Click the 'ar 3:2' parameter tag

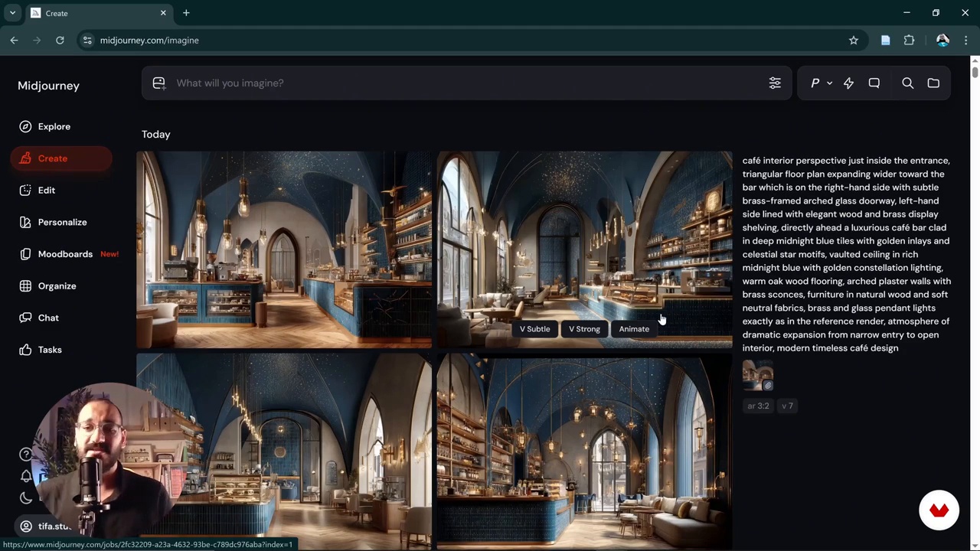(x=758, y=406)
